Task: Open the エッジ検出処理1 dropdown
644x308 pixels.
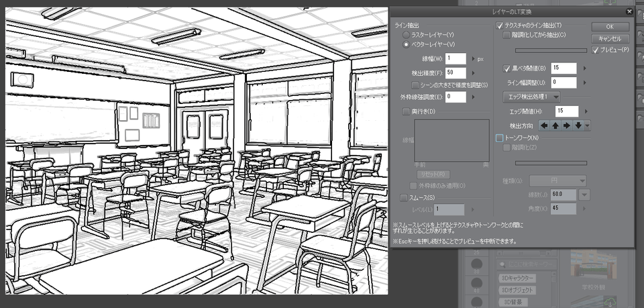Action: point(533,97)
